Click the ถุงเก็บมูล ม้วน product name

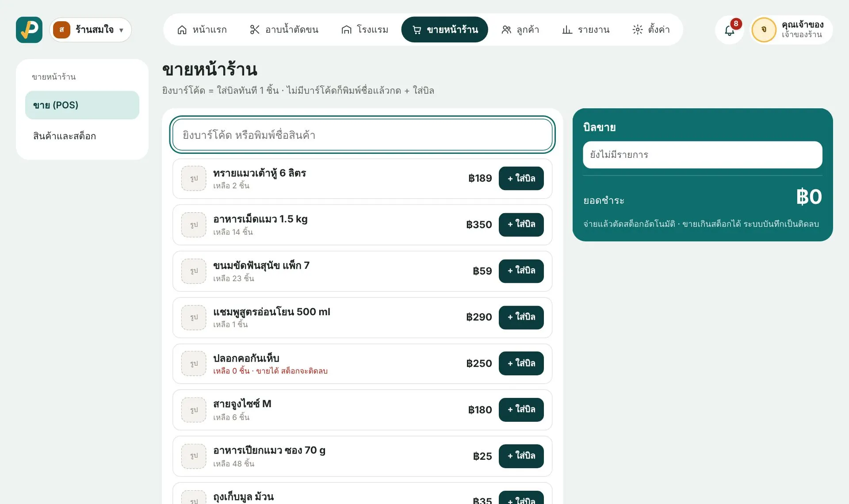pos(243,497)
